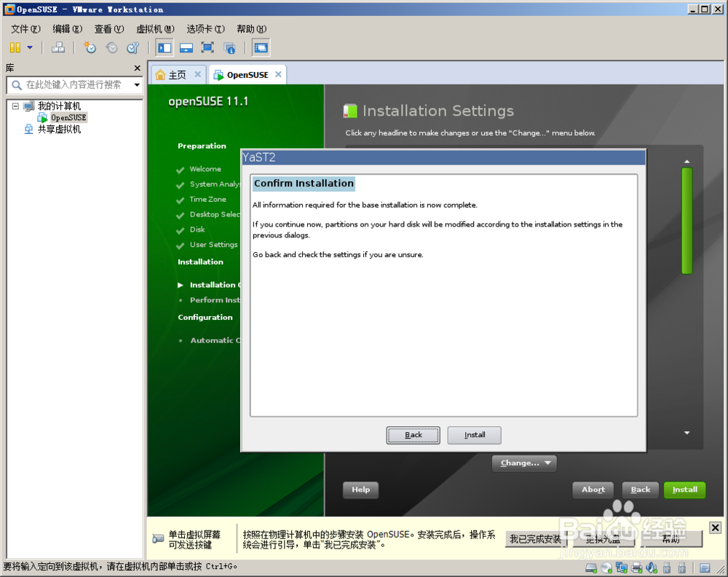Click the scroll down arrow in settings panel
This screenshot has height=577, width=728.
687,433
